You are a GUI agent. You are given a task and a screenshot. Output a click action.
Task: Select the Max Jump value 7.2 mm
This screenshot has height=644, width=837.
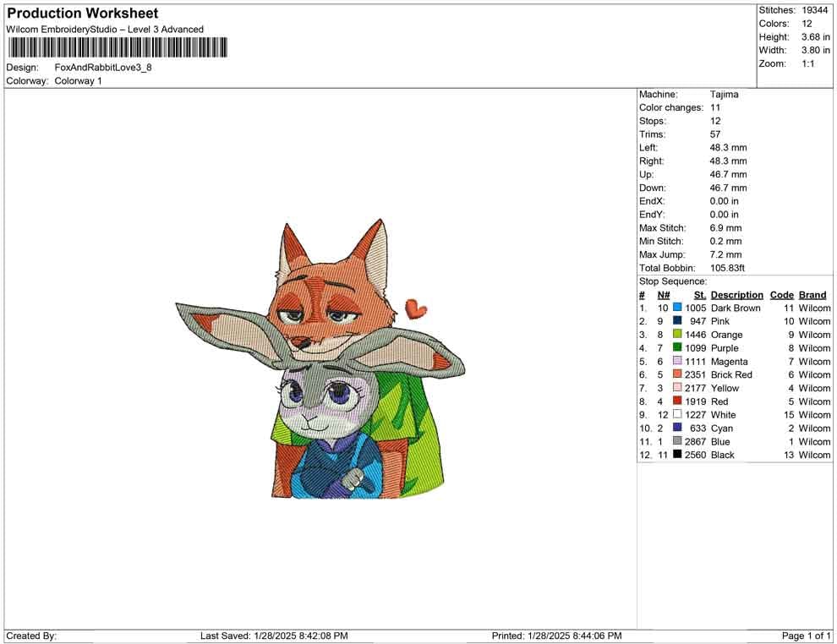point(725,254)
